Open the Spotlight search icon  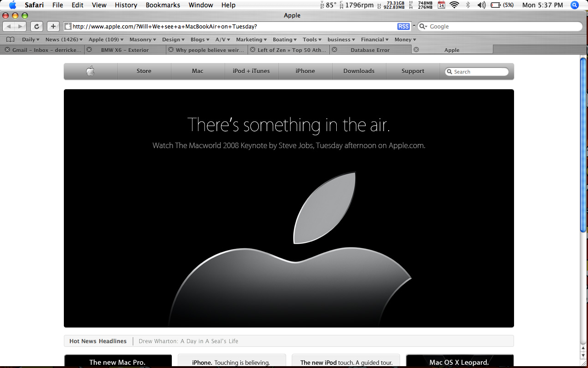tap(574, 5)
